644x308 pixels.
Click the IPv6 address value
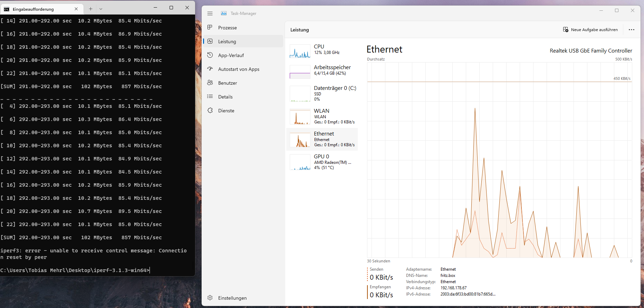[x=468, y=294]
